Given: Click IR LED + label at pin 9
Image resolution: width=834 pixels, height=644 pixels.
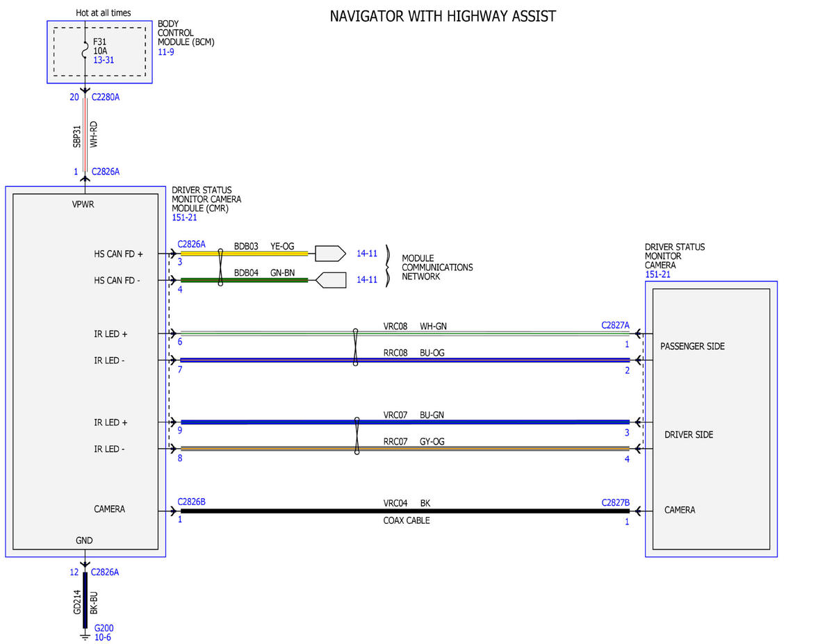Looking at the screenshot, I should 111,422.
